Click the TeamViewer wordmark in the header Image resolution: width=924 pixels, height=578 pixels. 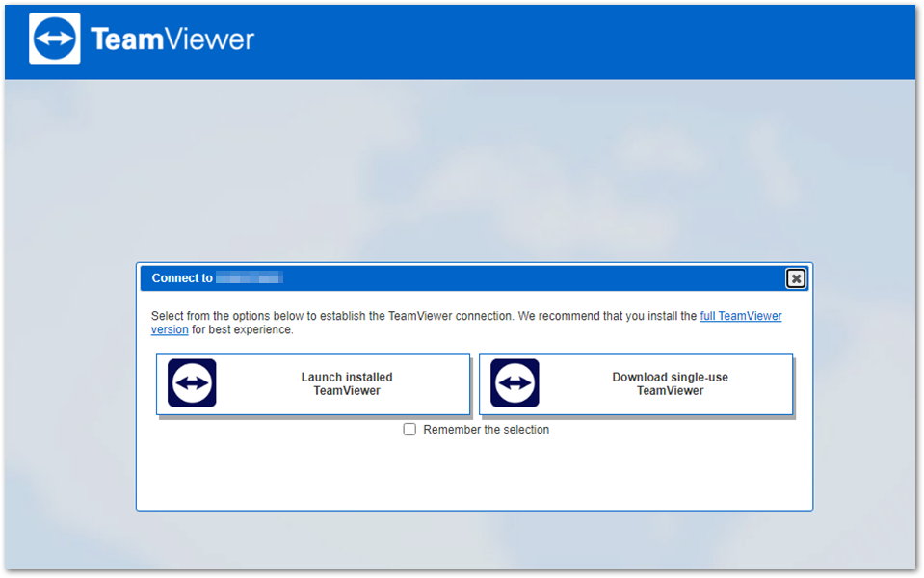(x=172, y=39)
